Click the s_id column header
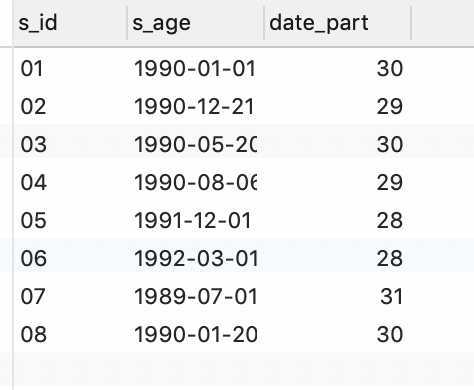This screenshot has width=474, height=390. point(70,23)
